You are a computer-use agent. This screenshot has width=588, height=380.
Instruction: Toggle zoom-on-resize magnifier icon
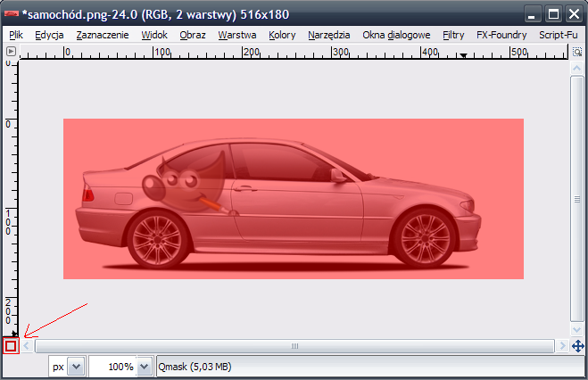click(x=577, y=53)
